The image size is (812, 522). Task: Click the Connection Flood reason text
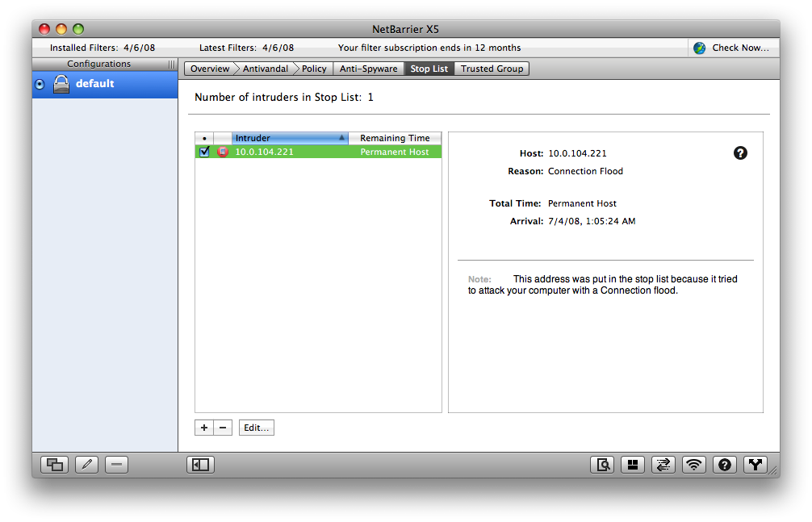tap(585, 171)
